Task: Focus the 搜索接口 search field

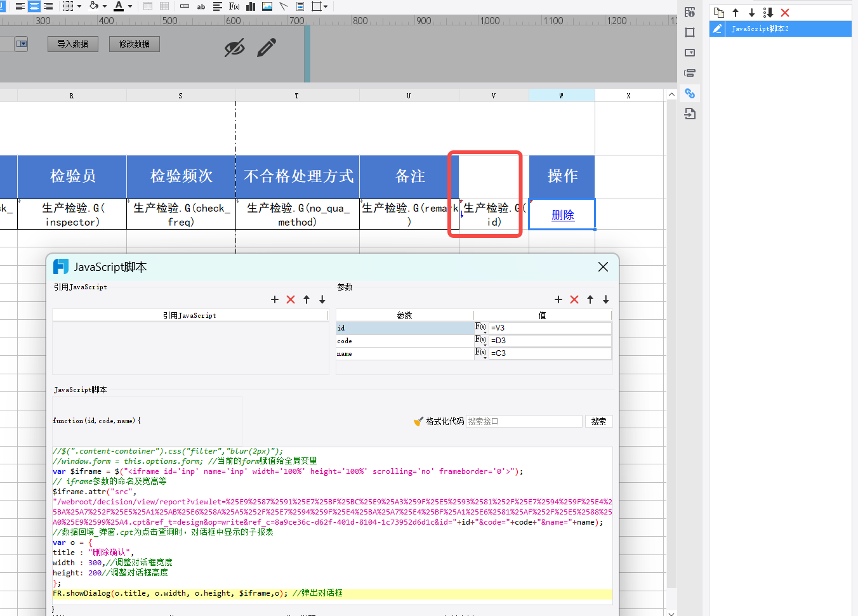Action: click(x=524, y=421)
